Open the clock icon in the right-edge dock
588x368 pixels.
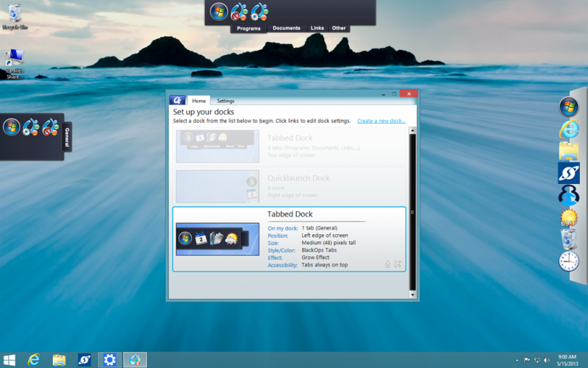click(568, 261)
